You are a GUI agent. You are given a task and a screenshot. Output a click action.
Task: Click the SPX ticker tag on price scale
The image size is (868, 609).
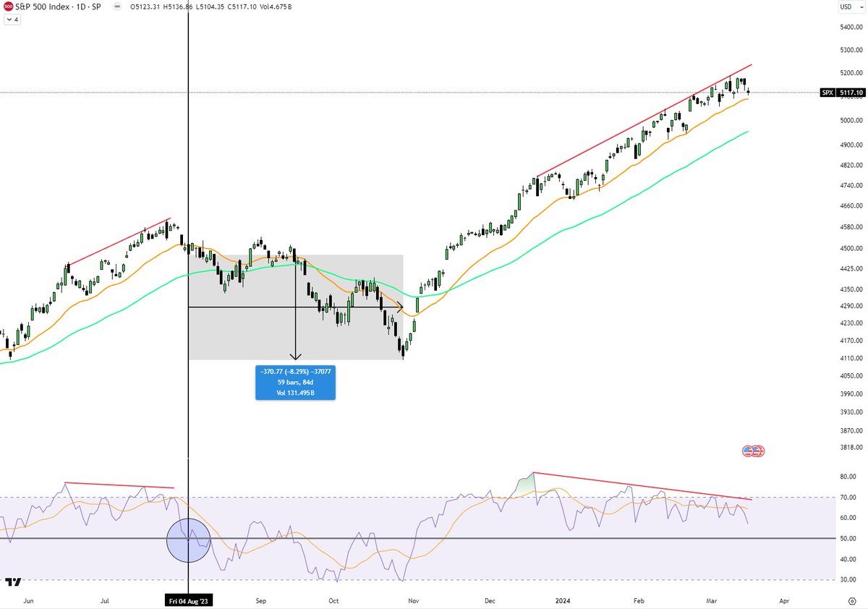click(x=827, y=93)
